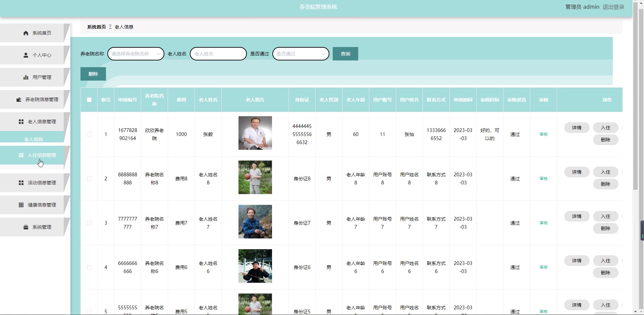This screenshot has height=315, width=644.
Task: Click the 老人姓名 search input field
Action: coord(218,54)
